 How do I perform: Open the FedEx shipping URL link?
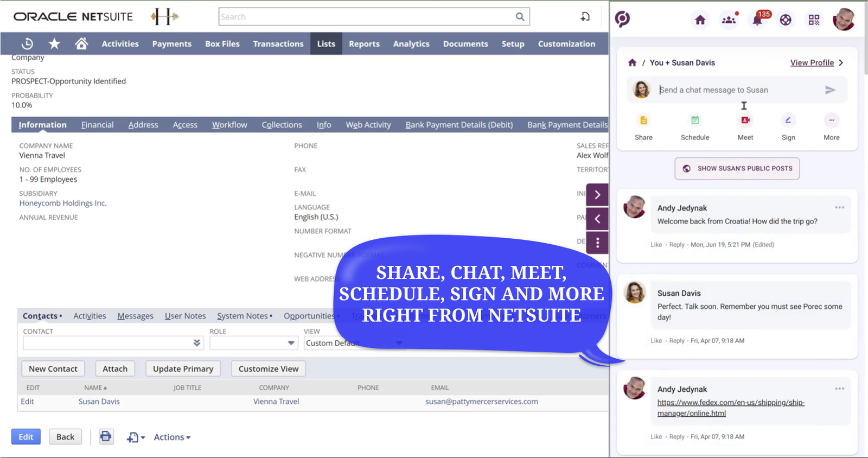(731, 408)
